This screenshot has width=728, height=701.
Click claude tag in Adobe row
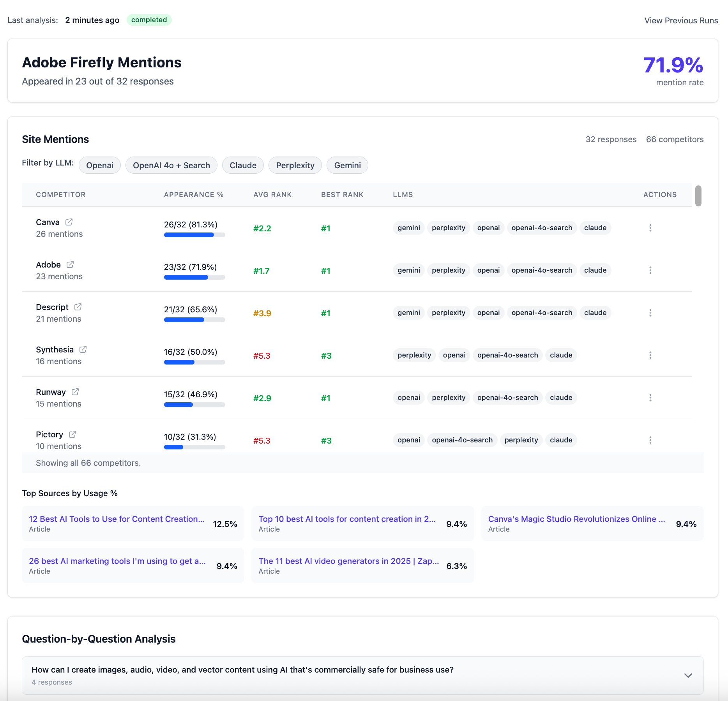pyautogui.click(x=595, y=270)
